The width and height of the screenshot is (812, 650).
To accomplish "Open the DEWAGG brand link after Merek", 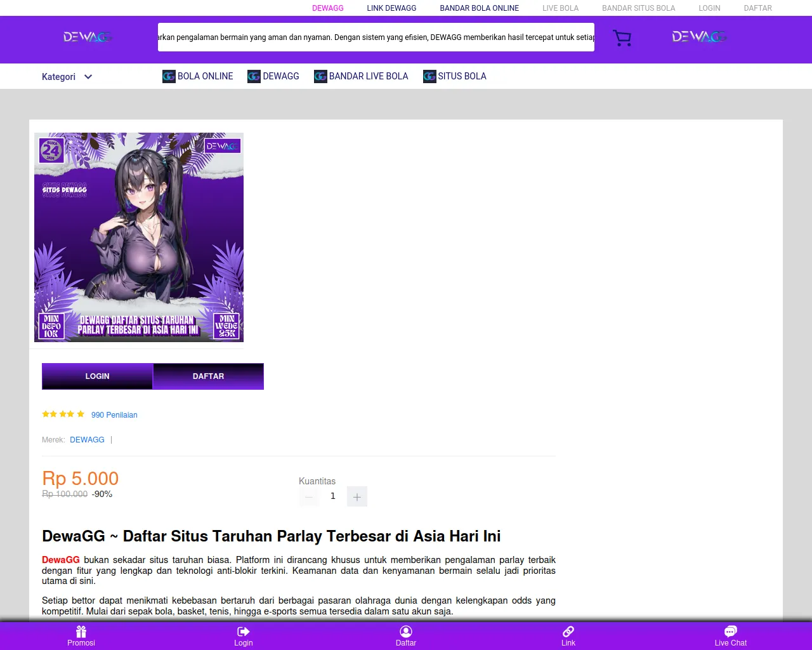I will point(87,440).
